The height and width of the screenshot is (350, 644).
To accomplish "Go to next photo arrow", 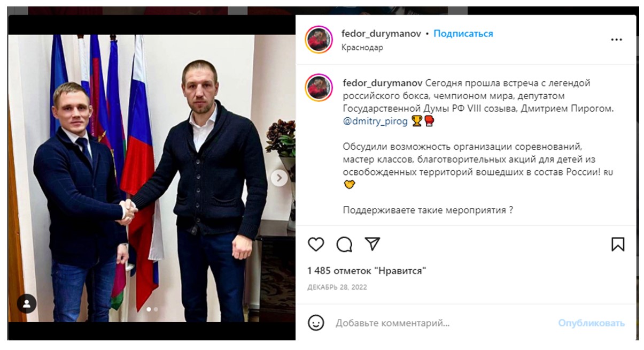I will pyautogui.click(x=279, y=178).
